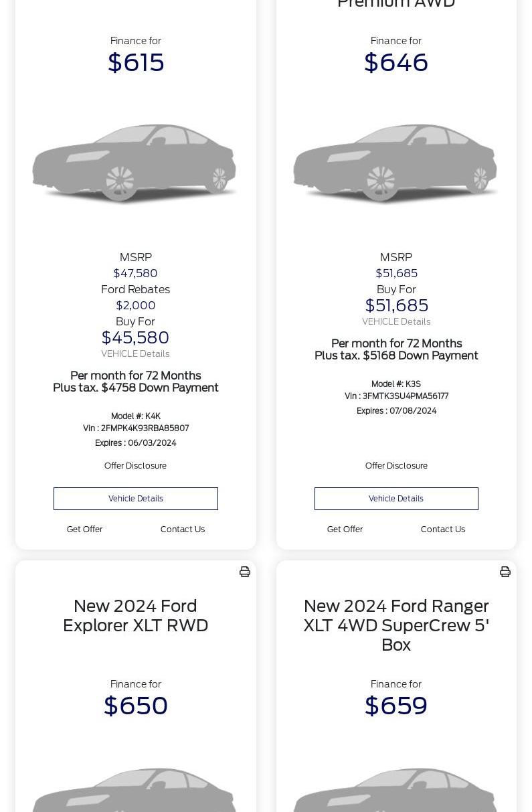Select the car placeholder image on the $646 offer

coord(395,164)
